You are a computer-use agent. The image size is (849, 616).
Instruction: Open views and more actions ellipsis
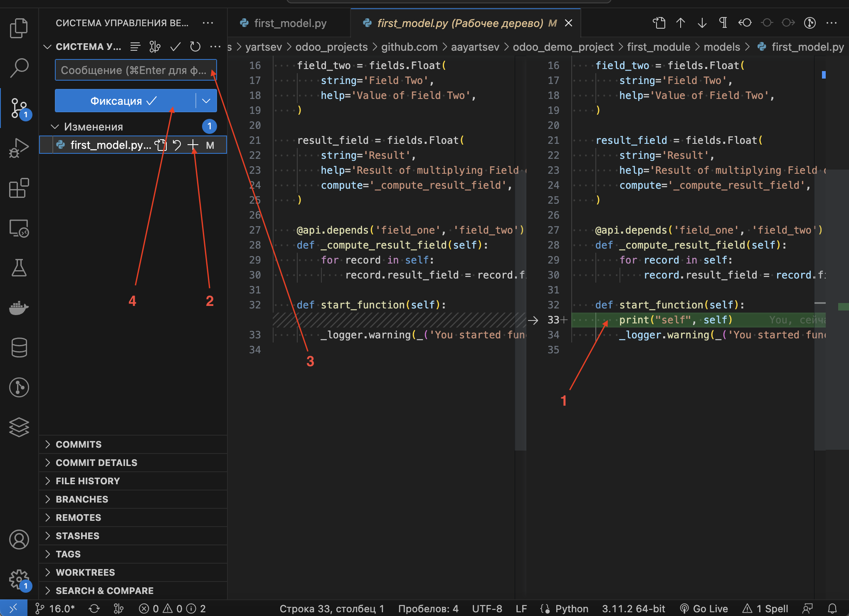208,23
